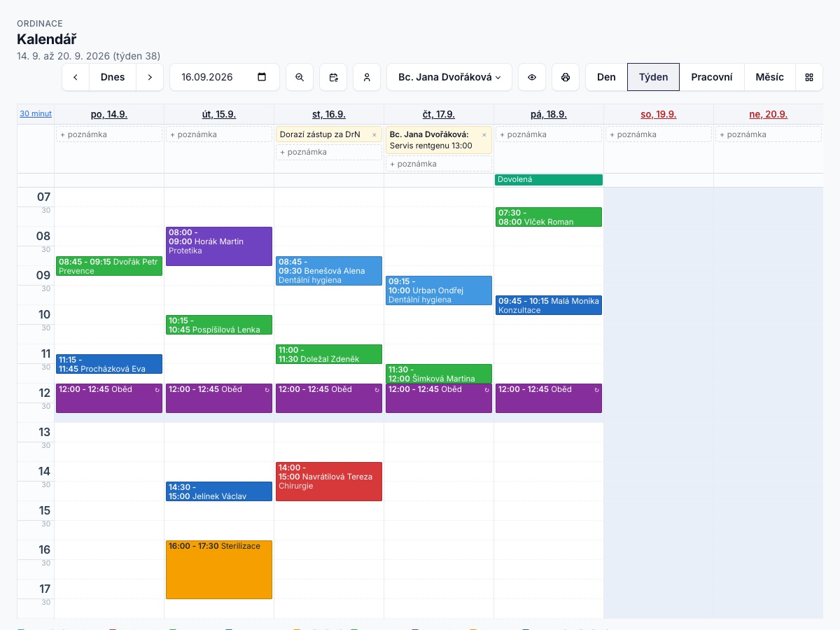Open the orange Sterilizace block on Tuesday
This screenshot has width=840, height=630.
click(x=219, y=570)
